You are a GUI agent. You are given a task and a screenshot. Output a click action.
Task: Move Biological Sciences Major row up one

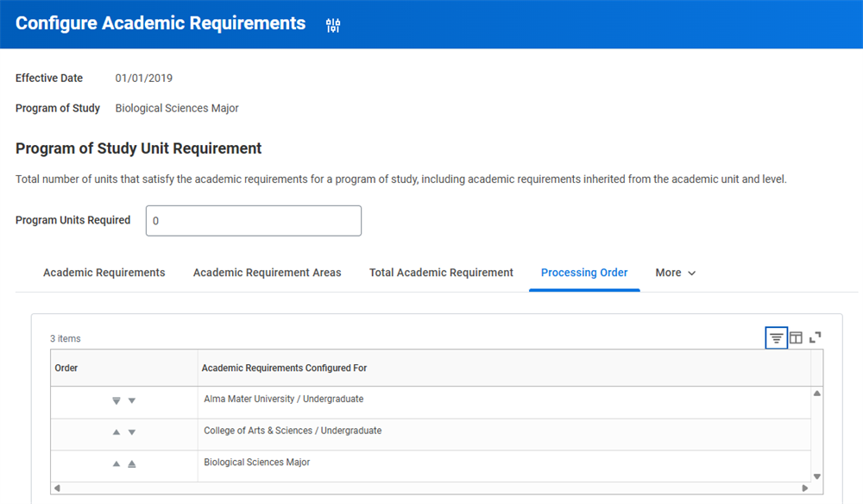pyautogui.click(x=117, y=463)
